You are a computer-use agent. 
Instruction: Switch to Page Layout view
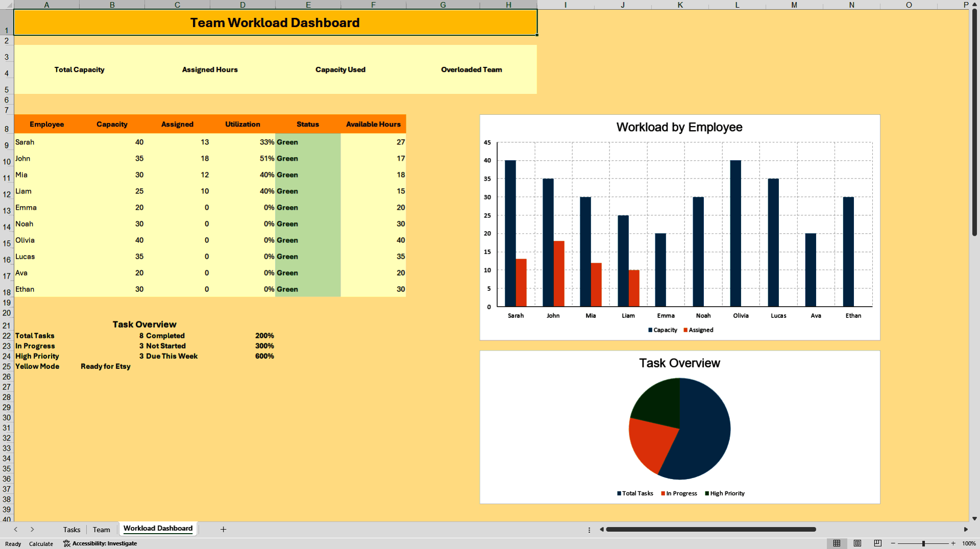(x=857, y=543)
